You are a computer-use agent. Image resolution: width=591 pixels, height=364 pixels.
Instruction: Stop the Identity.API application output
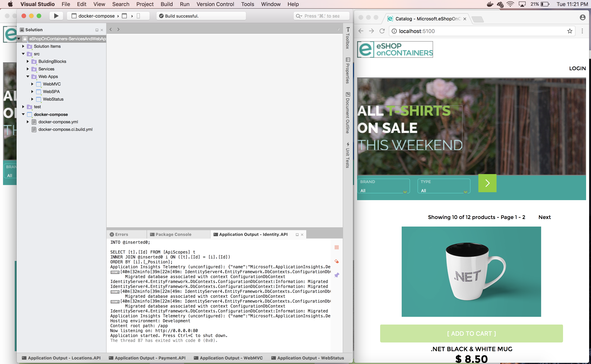point(336,247)
